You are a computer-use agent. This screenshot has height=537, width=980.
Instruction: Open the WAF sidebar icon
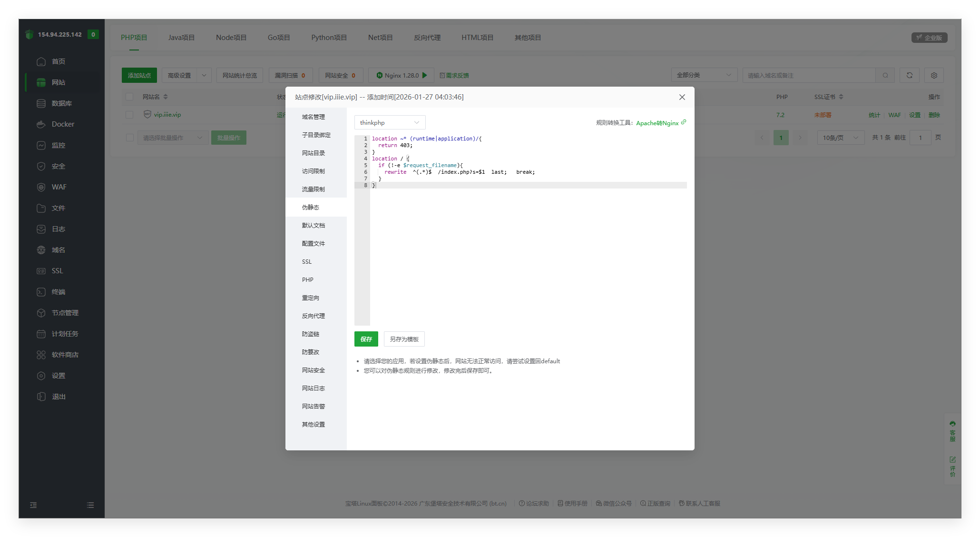click(41, 187)
